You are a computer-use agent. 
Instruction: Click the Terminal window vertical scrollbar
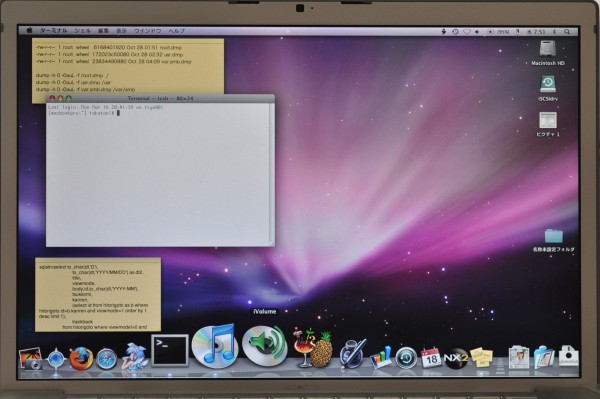click(272, 172)
